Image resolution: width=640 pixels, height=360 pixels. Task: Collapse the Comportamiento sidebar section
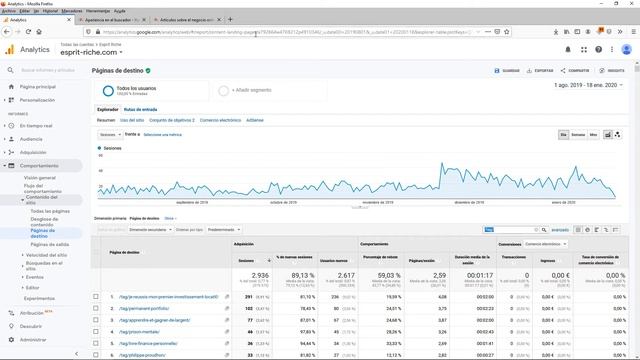tap(40, 166)
